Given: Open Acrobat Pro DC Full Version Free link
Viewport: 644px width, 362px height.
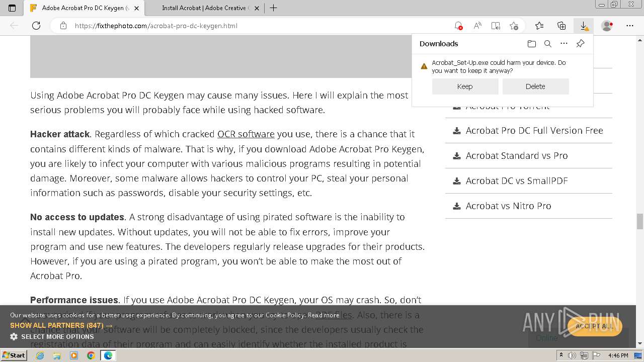Looking at the screenshot, I should click(x=534, y=131).
